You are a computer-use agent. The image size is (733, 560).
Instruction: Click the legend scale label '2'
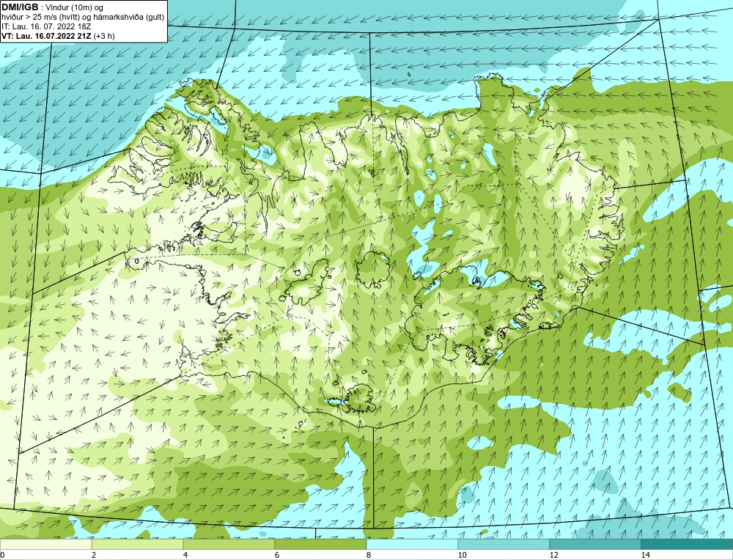[94, 555]
